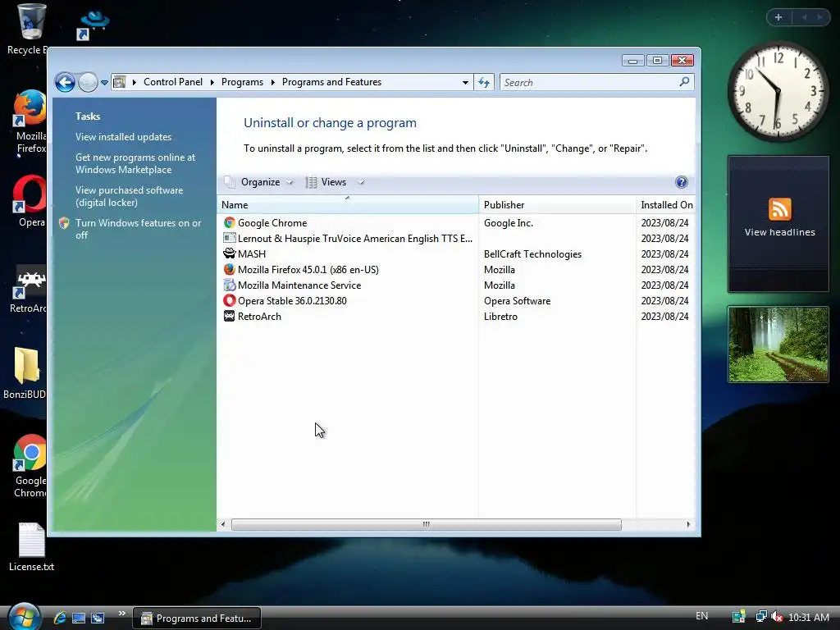
Task: Click Switch between windows Quick Launch icon
Action: 98,619
